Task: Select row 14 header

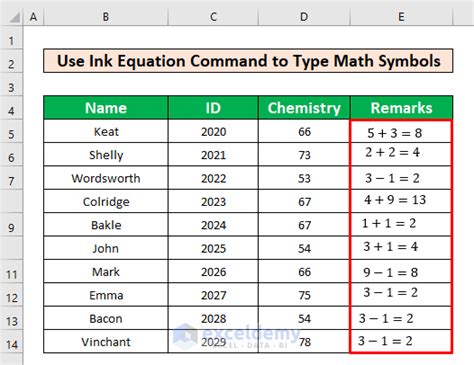Action: pyautogui.click(x=11, y=342)
